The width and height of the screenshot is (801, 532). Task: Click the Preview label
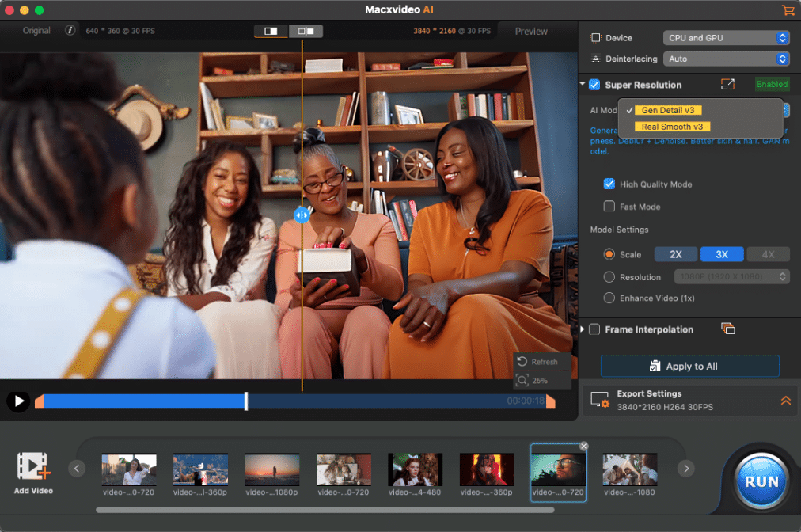[531, 31]
